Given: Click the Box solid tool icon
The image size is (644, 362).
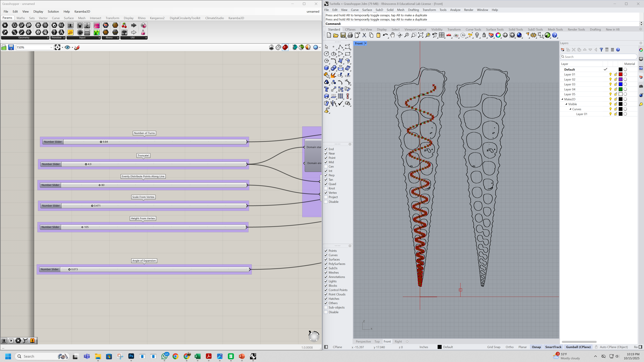Looking at the screenshot, I should coord(326,68).
